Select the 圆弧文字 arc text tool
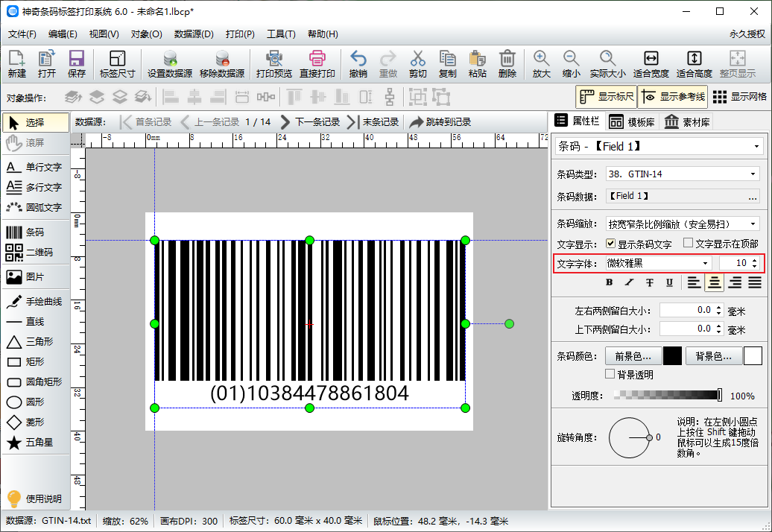This screenshot has height=532, width=772. coord(36,208)
